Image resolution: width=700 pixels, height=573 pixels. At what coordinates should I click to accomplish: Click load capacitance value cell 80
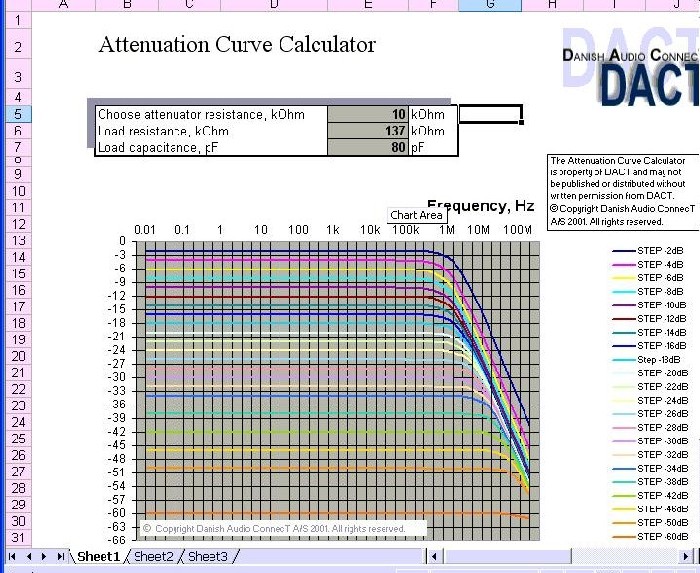tap(368, 148)
